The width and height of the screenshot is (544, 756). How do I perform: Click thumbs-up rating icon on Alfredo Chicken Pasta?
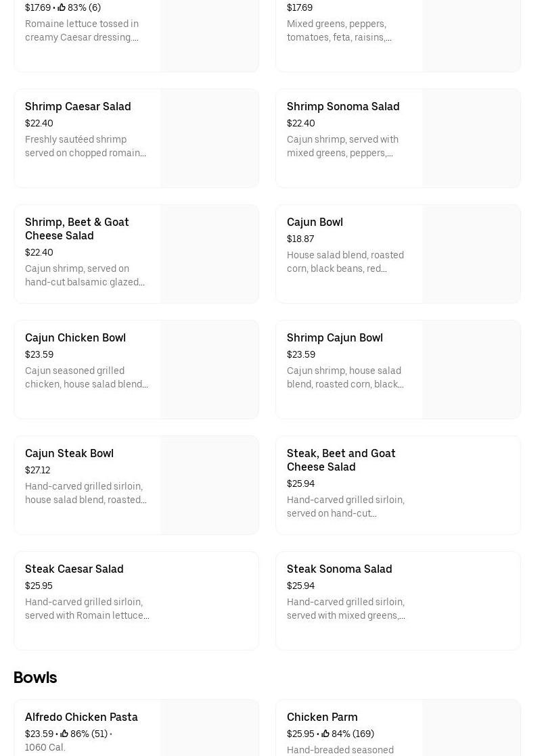pyautogui.click(x=64, y=734)
